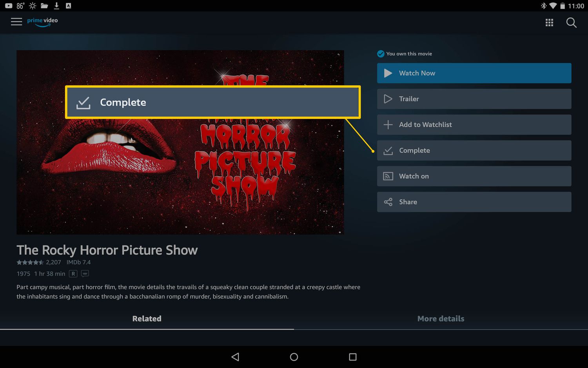Switch to the More details tab

(x=441, y=319)
